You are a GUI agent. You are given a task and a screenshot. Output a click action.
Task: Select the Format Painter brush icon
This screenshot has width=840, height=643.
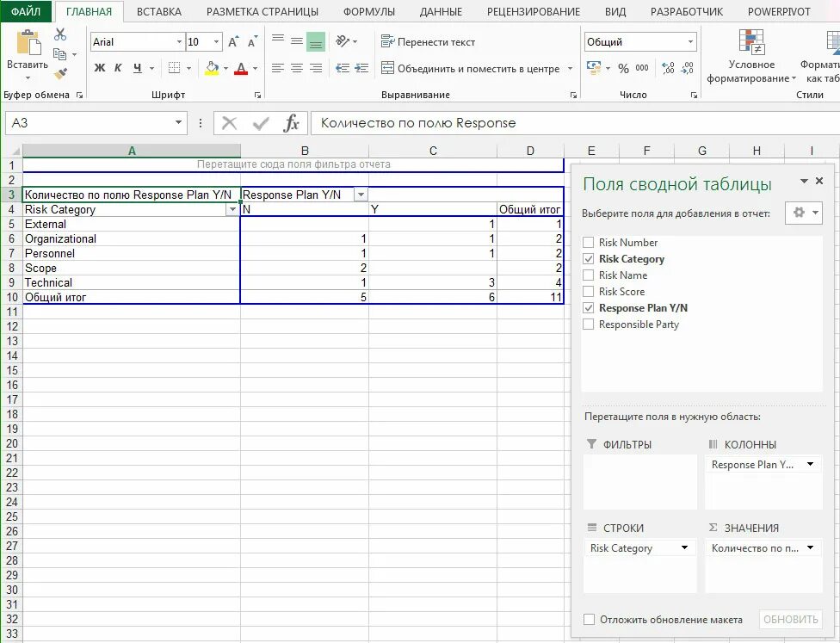point(60,74)
